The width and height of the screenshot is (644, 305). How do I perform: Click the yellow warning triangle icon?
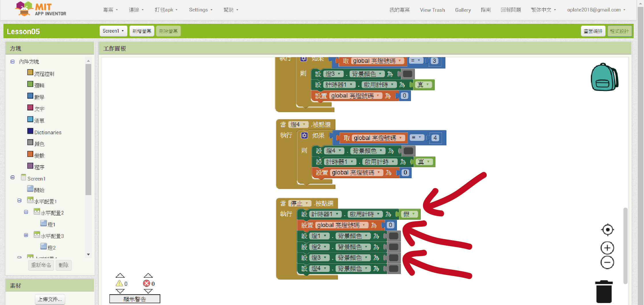pos(119,283)
